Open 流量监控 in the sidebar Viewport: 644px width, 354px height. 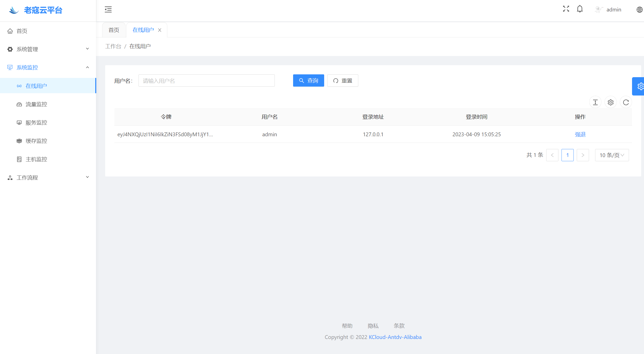pos(36,104)
